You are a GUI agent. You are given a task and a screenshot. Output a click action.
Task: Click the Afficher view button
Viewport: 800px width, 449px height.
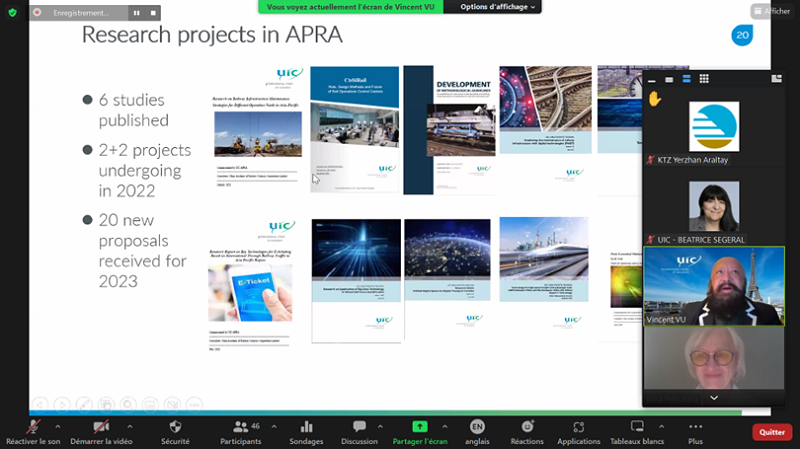772,12
